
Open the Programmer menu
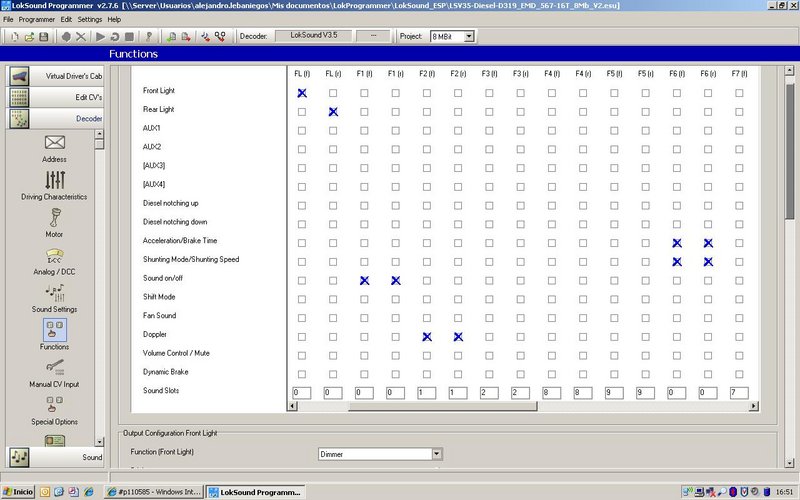[36, 19]
